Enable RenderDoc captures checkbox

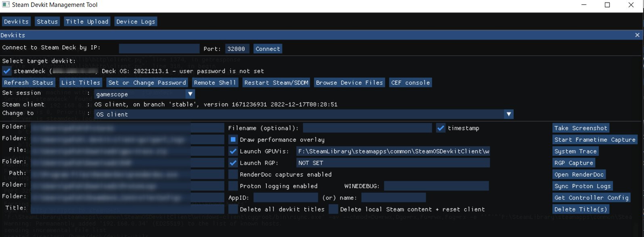pyautogui.click(x=233, y=174)
